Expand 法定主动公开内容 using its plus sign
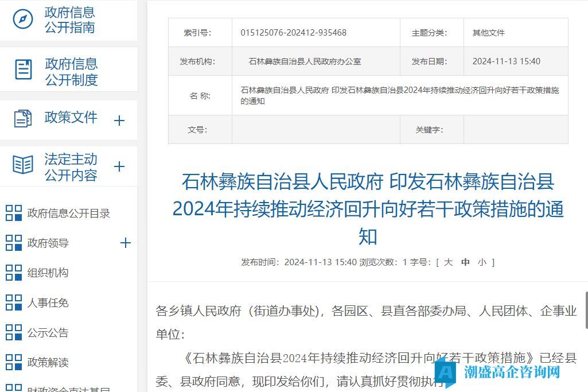The height and width of the screenshot is (392, 588). (x=119, y=166)
